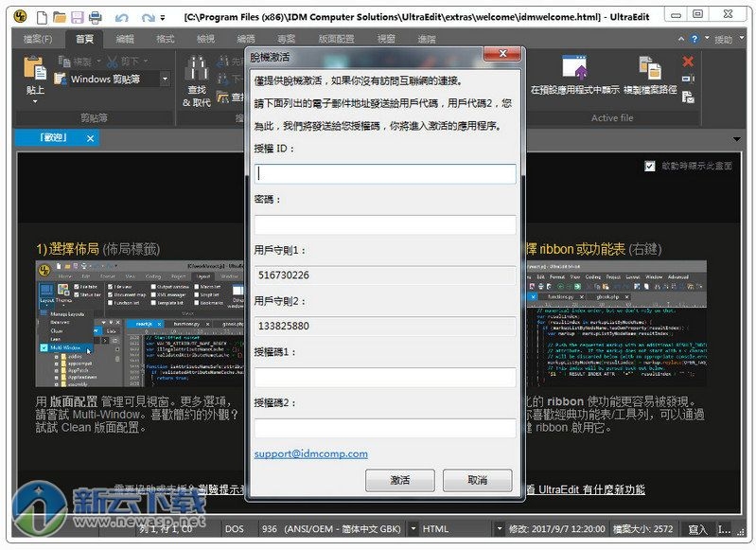This screenshot has width=756, height=550.
Task: Click the Undo arrow icon
Action: click(121, 17)
